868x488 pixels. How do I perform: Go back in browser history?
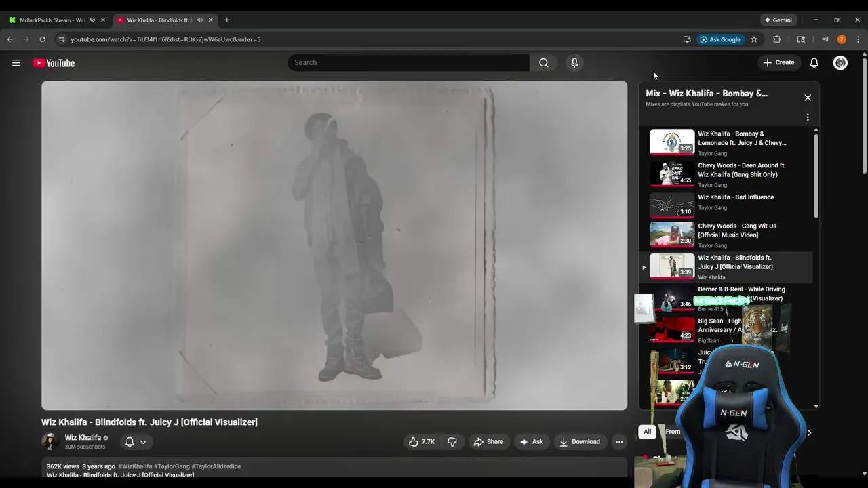coord(9,39)
